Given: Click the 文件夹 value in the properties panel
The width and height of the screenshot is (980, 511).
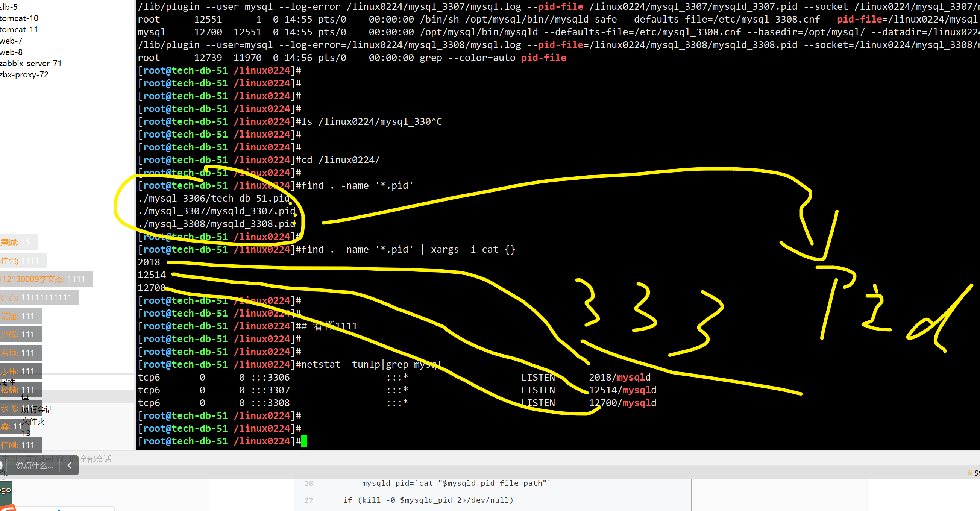Looking at the screenshot, I should point(33,421).
